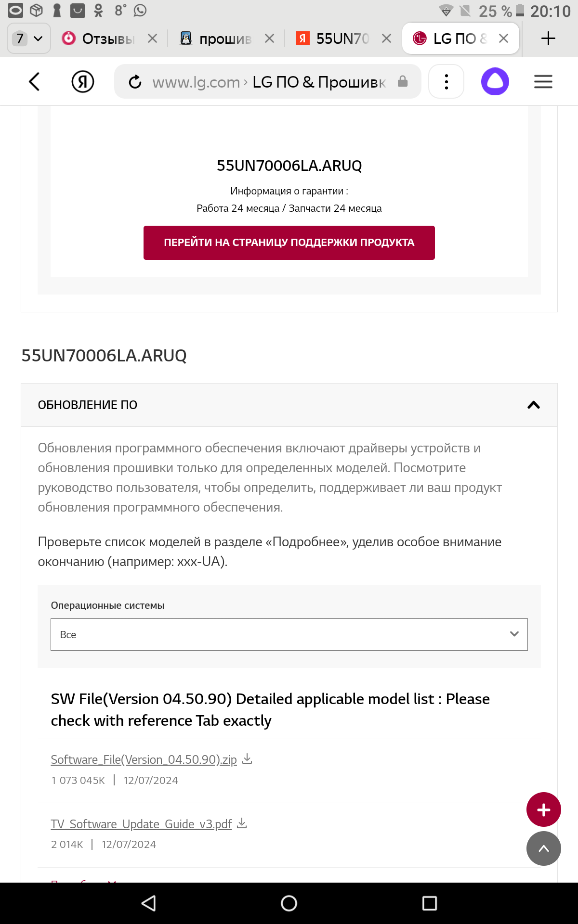Open a new browser tab

tap(548, 38)
